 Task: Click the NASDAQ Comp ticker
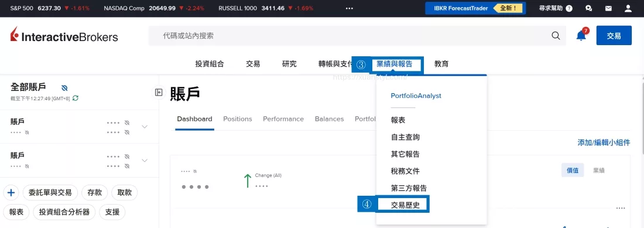click(x=154, y=8)
